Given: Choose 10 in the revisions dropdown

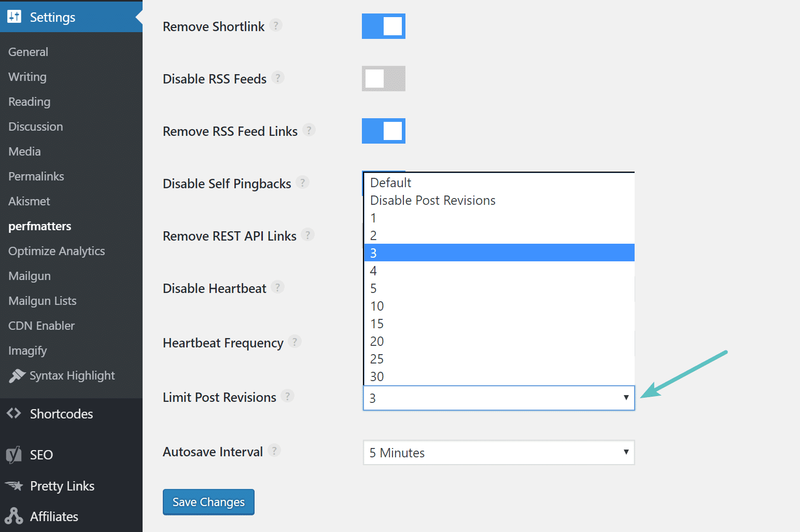Looking at the screenshot, I should point(377,306).
